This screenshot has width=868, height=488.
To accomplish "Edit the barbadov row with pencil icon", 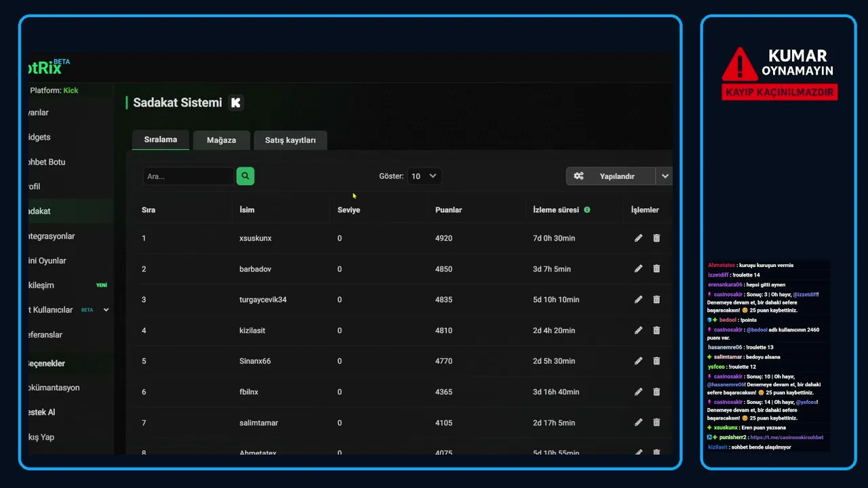I will pos(638,268).
